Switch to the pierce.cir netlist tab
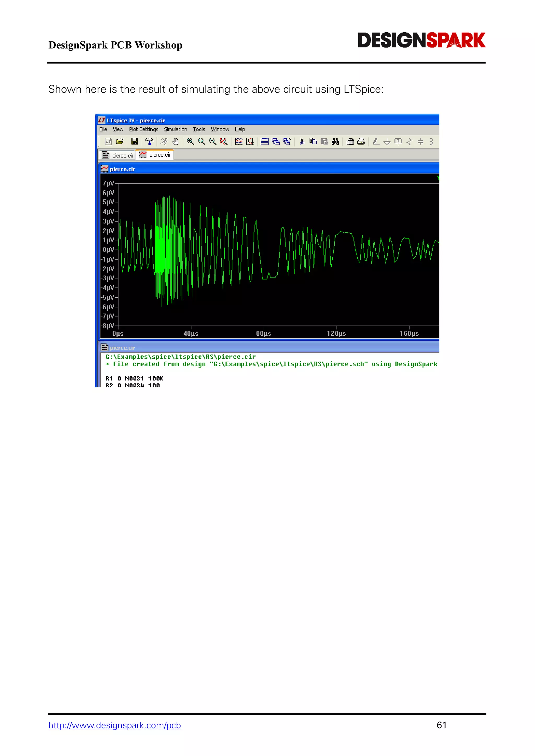Screen dimensions: 535x756 [117, 155]
